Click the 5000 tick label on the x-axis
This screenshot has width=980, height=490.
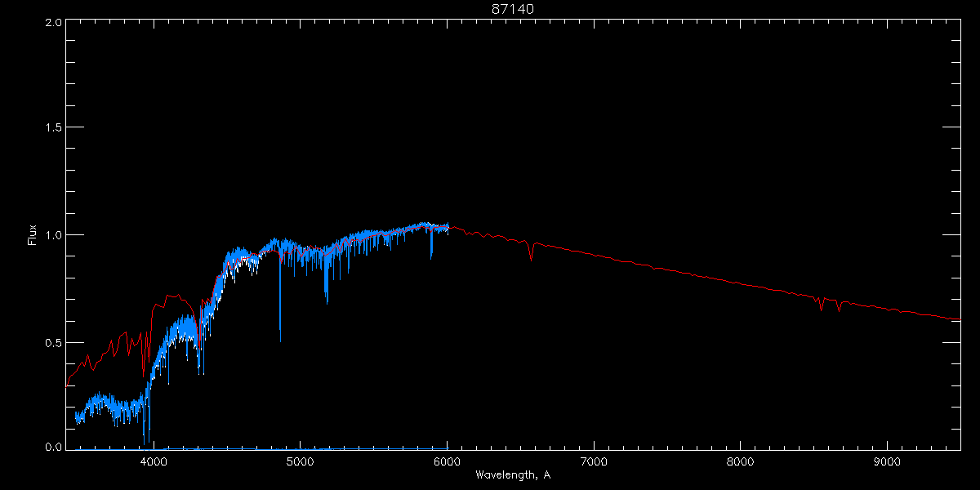tap(301, 461)
